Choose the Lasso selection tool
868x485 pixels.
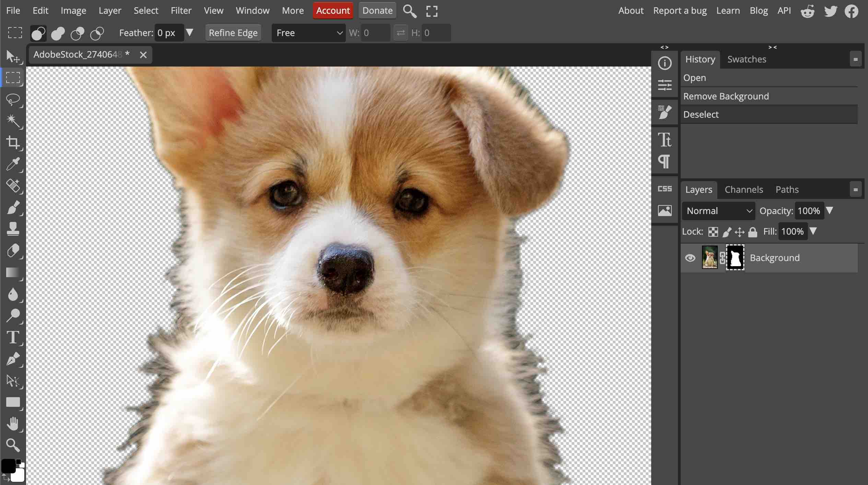[13, 99]
